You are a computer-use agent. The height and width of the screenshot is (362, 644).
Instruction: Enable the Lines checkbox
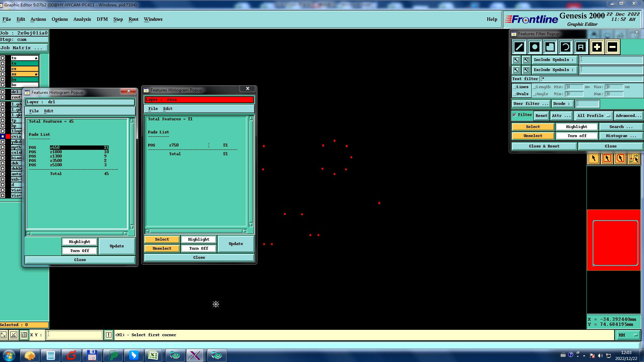tap(515, 87)
